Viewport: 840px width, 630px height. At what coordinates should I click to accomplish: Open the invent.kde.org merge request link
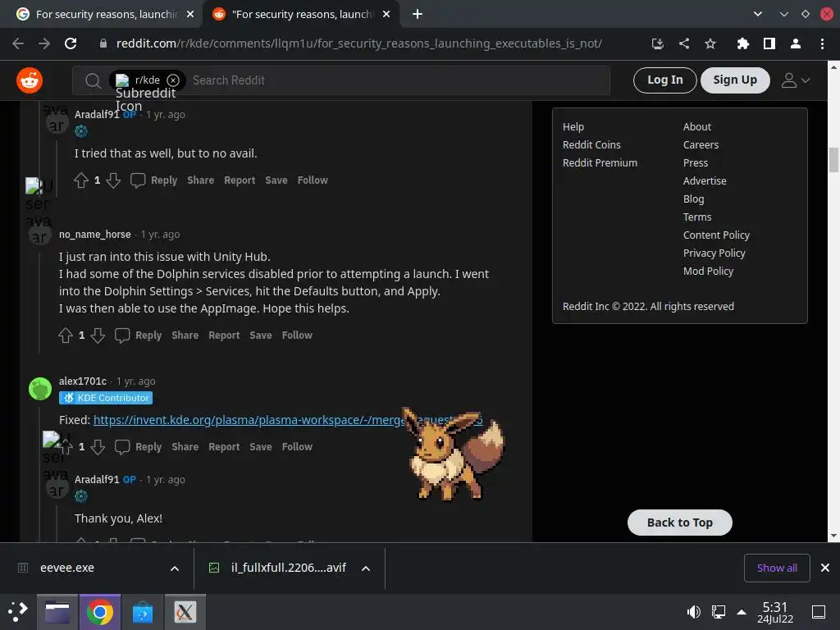click(288, 420)
